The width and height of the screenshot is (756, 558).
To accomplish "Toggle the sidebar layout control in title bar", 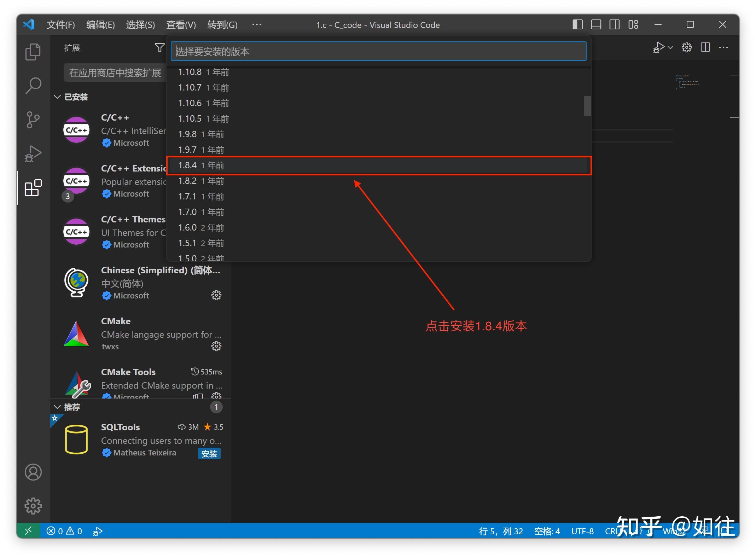I will [x=577, y=24].
